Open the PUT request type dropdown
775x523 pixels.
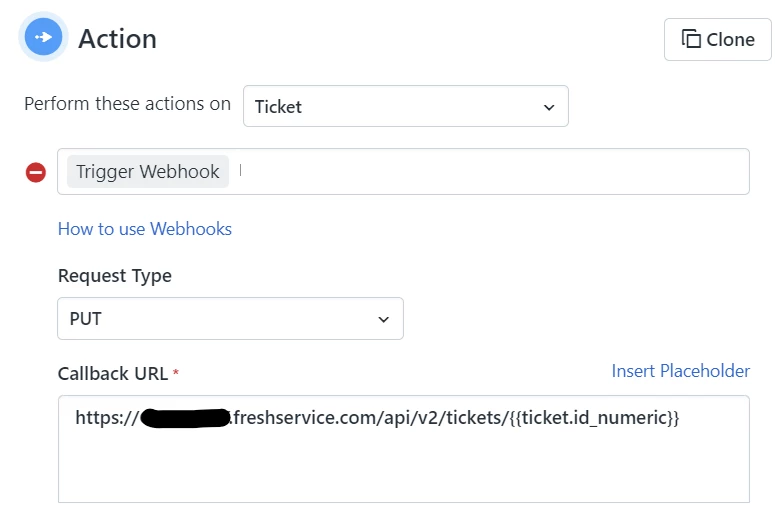230,318
